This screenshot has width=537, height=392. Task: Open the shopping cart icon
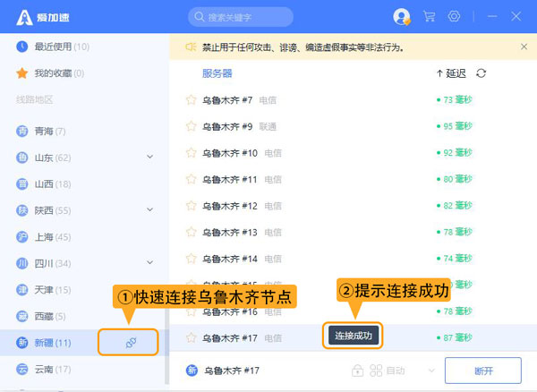(429, 16)
